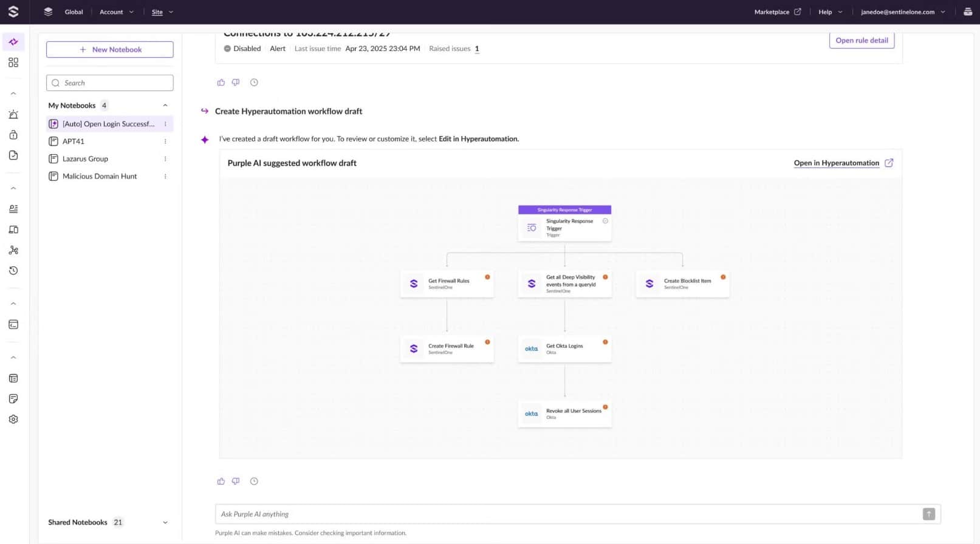This screenshot has height=544, width=980.
Task: Open the terminal console icon in sidebar
Action: pos(13,325)
